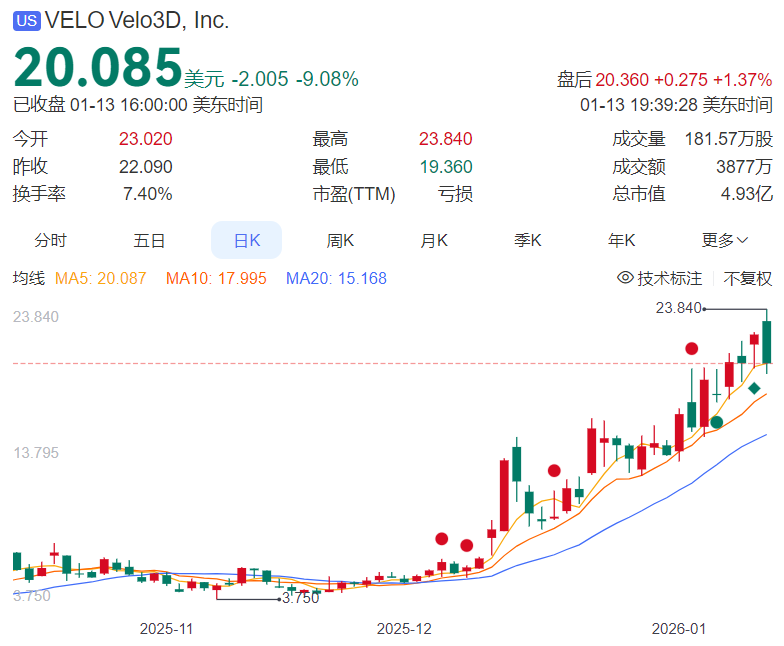
Task: Toggle the MA5 moving average line
Action: (100, 278)
